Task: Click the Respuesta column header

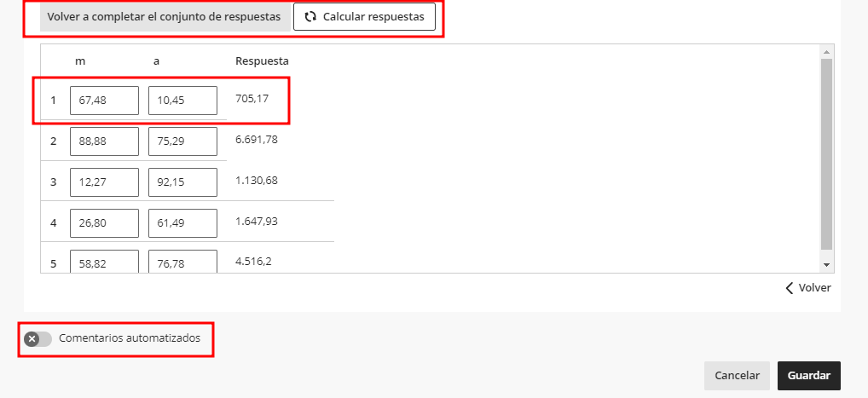Action: tap(262, 61)
